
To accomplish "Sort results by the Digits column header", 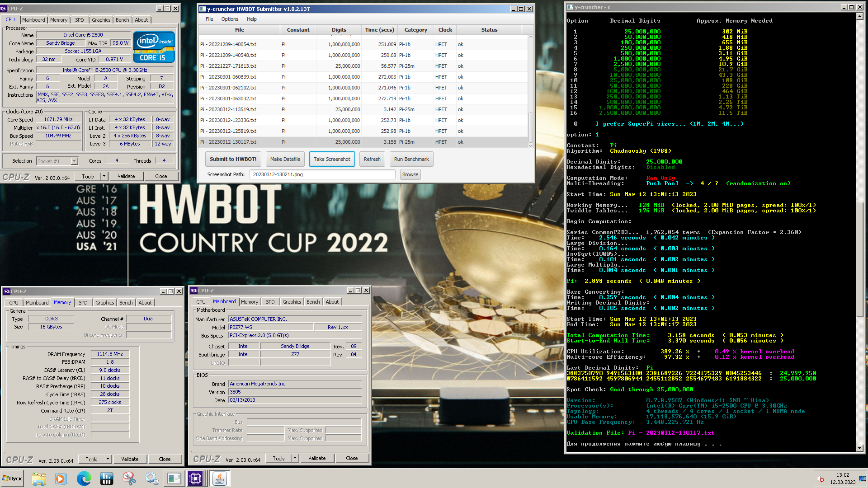I will pyautogui.click(x=339, y=30).
